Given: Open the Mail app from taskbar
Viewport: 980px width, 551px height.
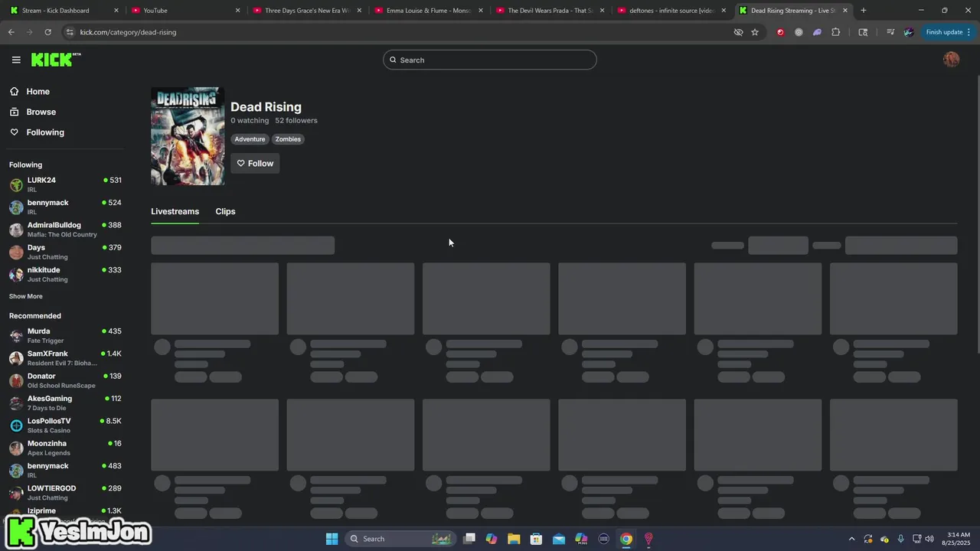Looking at the screenshot, I should (x=559, y=539).
